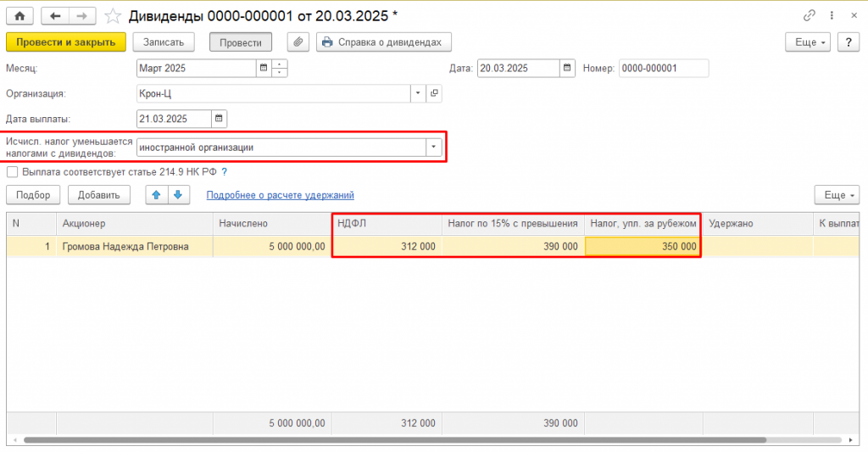Click Подбор button

click(33, 195)
